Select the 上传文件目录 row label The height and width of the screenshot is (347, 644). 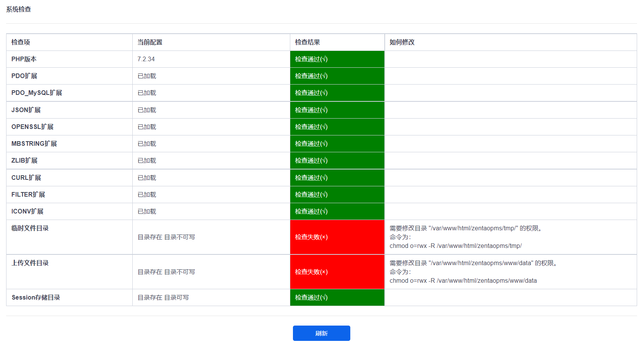[30, 263]
